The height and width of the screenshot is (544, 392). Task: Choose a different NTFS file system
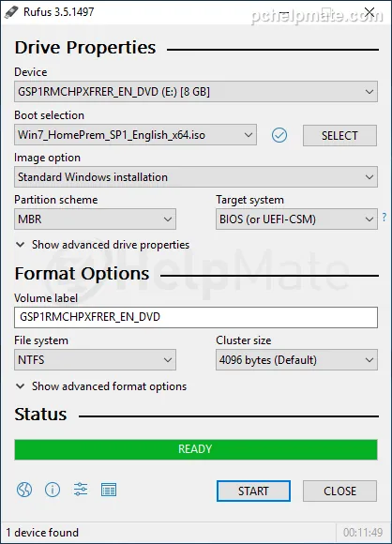click(95, 360)
